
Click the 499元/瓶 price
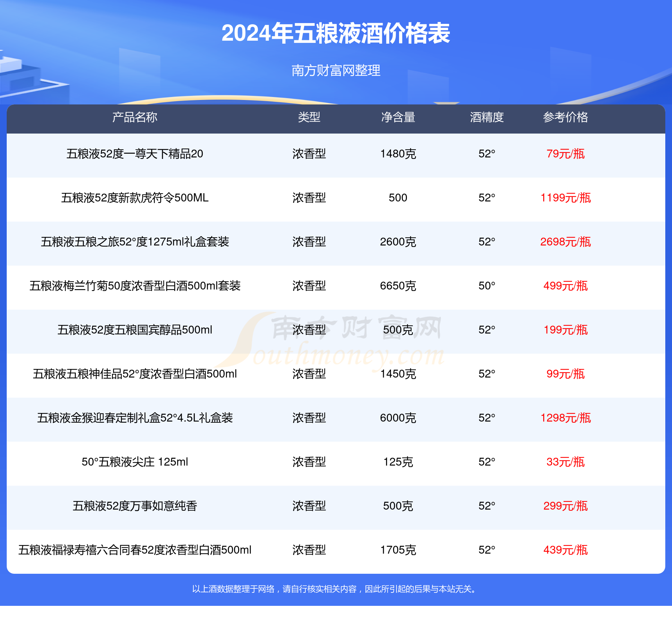point(566,286)
